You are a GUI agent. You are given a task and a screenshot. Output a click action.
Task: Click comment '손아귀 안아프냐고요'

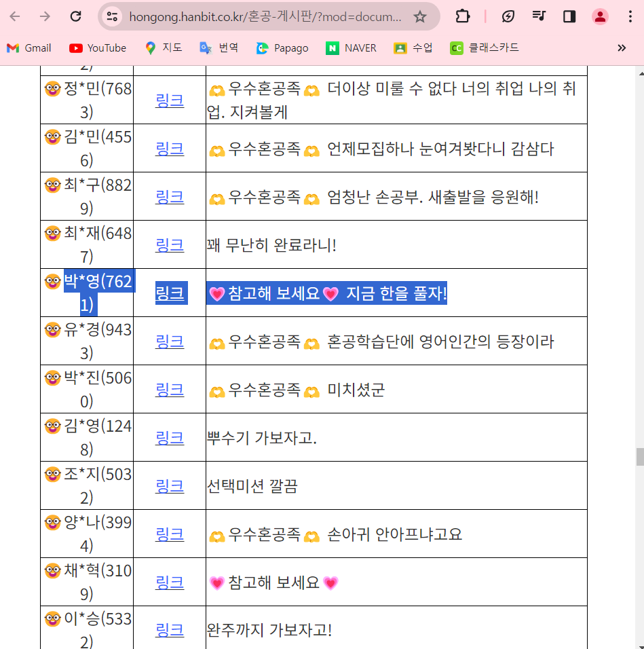pyautogui.click(x=394, y=534)
